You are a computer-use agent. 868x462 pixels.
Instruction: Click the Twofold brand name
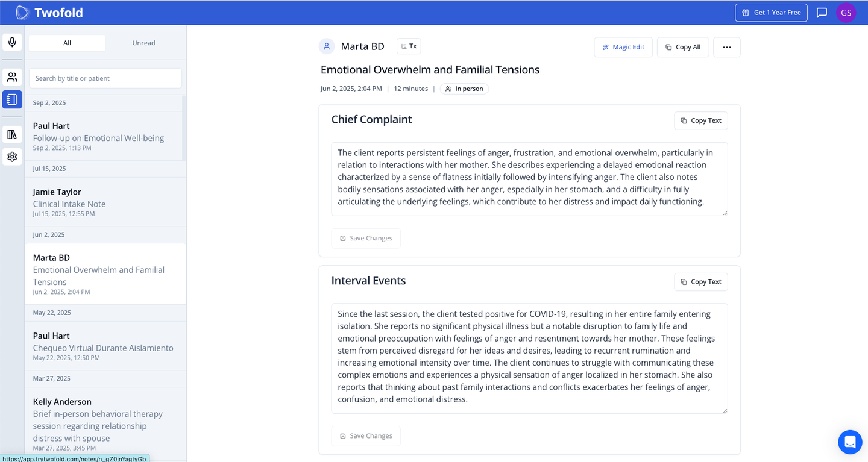pos(58,13)
